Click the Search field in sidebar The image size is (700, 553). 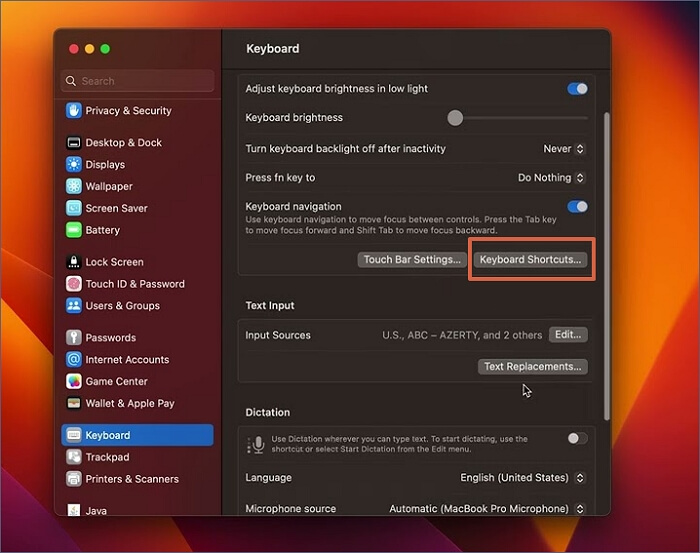pyautogui.click(x=138, y=81)
